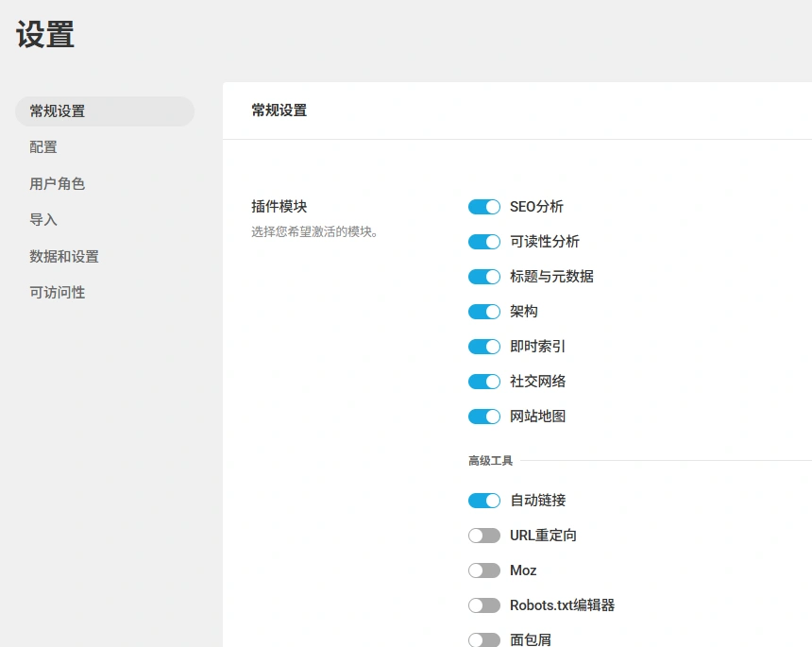Image resolution: width=812 pixels, height=647 pixels.
Task: Enable URL重定向
Action: [x=483, y=535]
